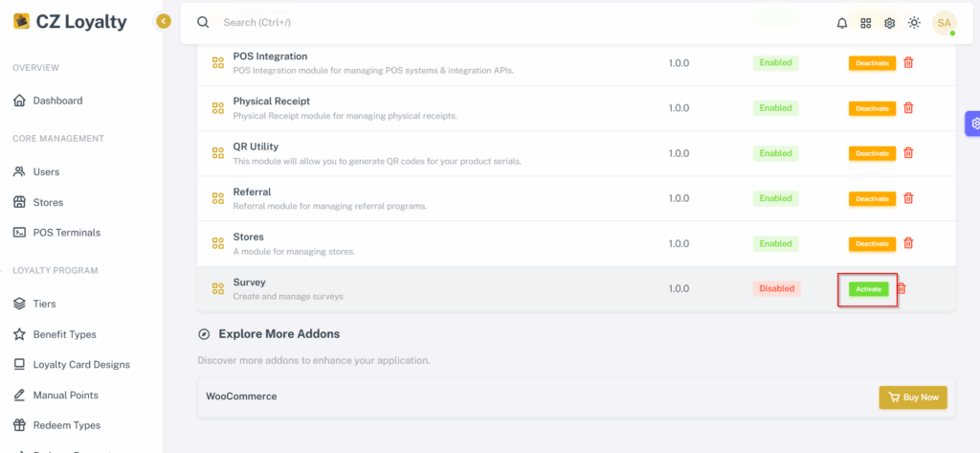Screen dimensions: 980x453
Task: Collapse sidebar using the arrow button
Action: (x=163, y=22)
